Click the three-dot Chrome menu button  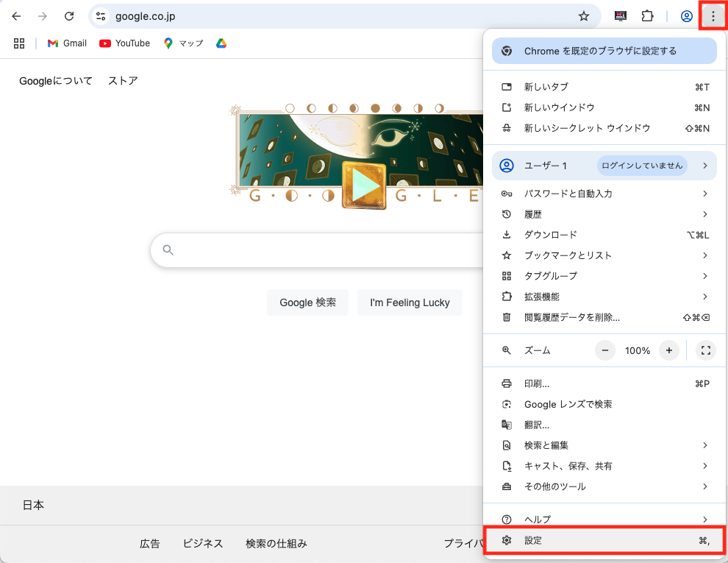click(x=713, y=16)
